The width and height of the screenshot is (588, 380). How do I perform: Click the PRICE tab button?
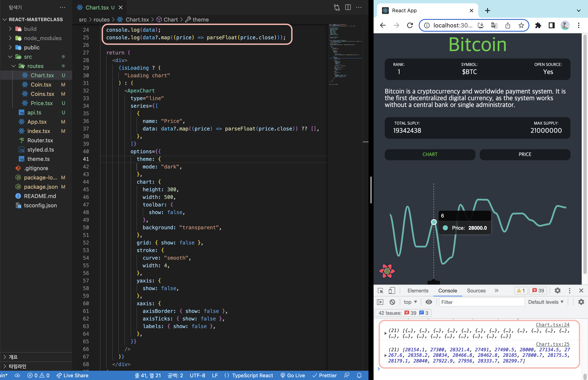pos(525,154)
